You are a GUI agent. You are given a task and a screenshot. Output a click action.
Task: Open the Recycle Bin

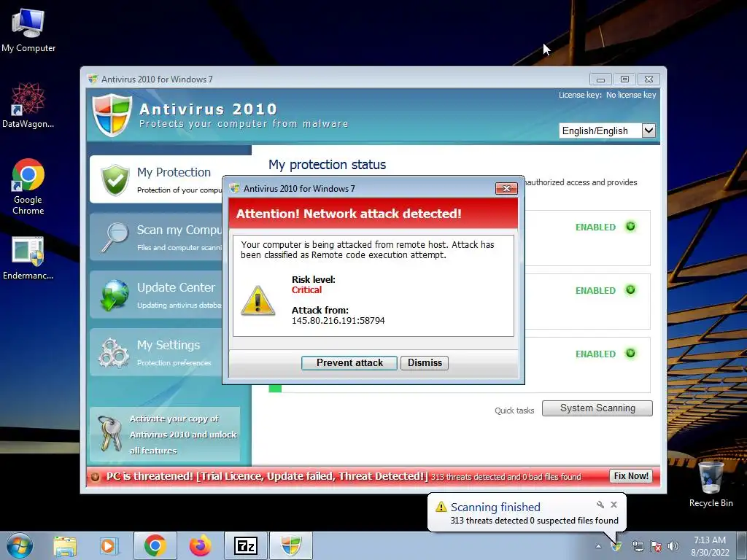(x=711, y=484)
